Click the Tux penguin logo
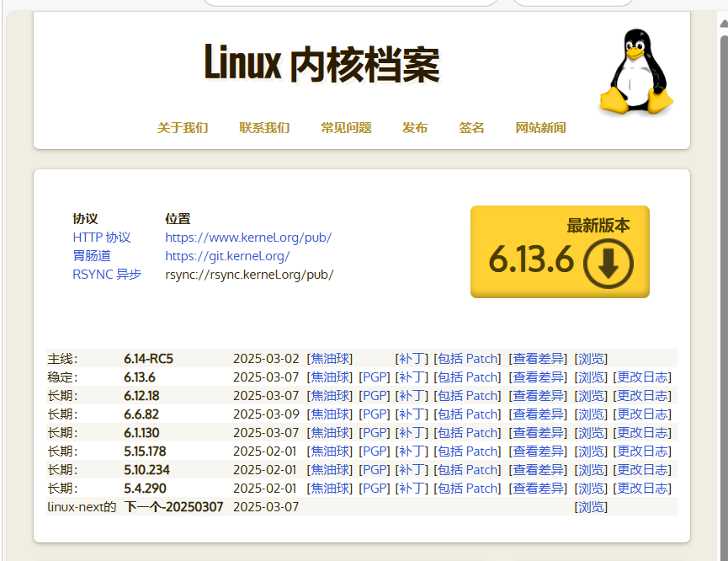The image size is (728, 561). 636,72
